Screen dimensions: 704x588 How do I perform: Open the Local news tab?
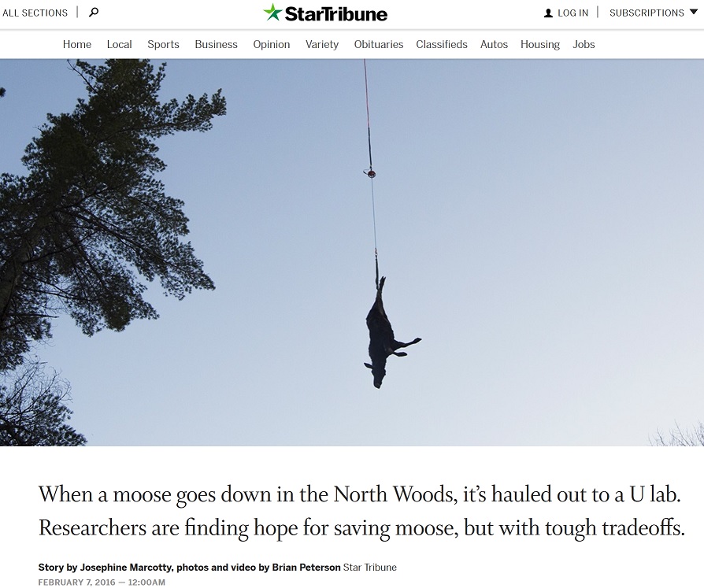click(119, 44)
